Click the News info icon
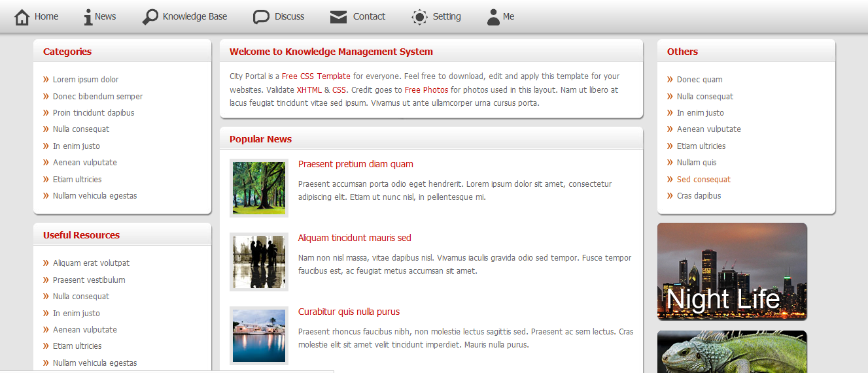The height and width of the screenshot is (373, 868). pyautogui.click(x=88, y=17)
